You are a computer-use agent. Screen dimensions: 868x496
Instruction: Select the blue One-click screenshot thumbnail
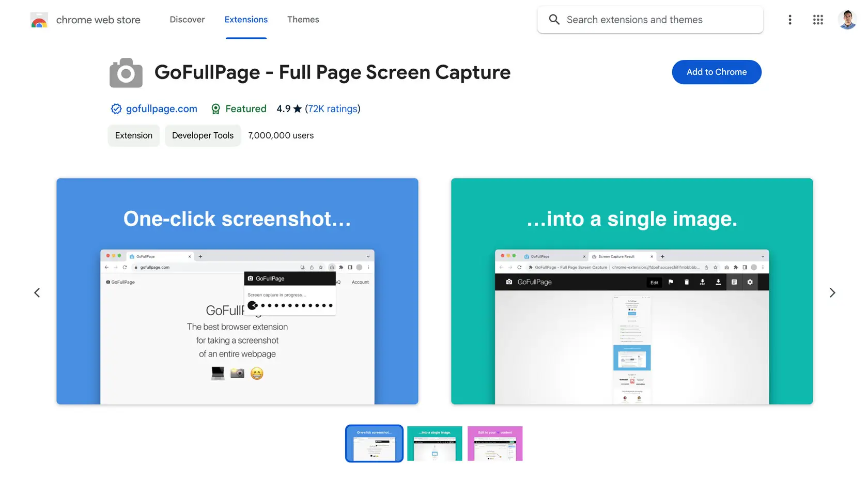pos(374,443)
